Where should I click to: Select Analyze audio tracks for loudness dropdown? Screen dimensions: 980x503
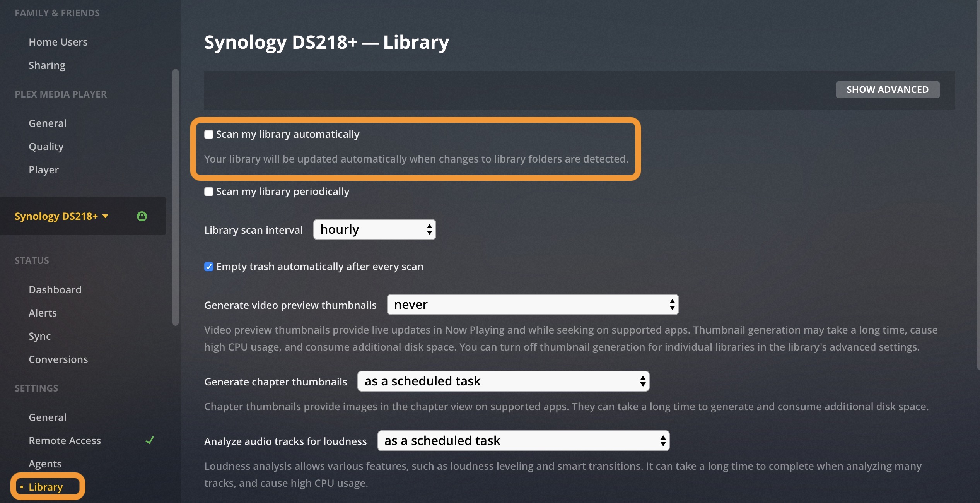(x=522, y=440)
